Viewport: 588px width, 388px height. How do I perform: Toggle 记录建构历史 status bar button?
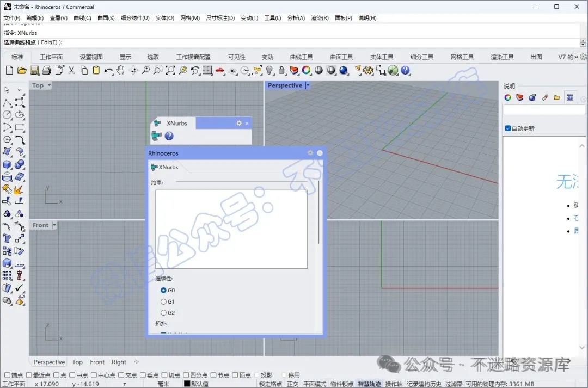pos(424,384)
